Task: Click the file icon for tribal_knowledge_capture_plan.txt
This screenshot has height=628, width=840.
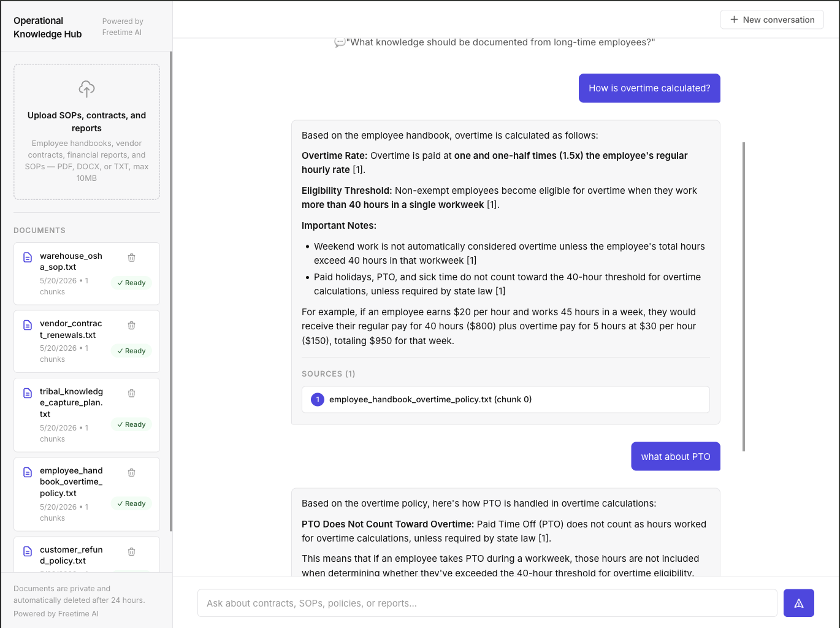Action: 28,392
